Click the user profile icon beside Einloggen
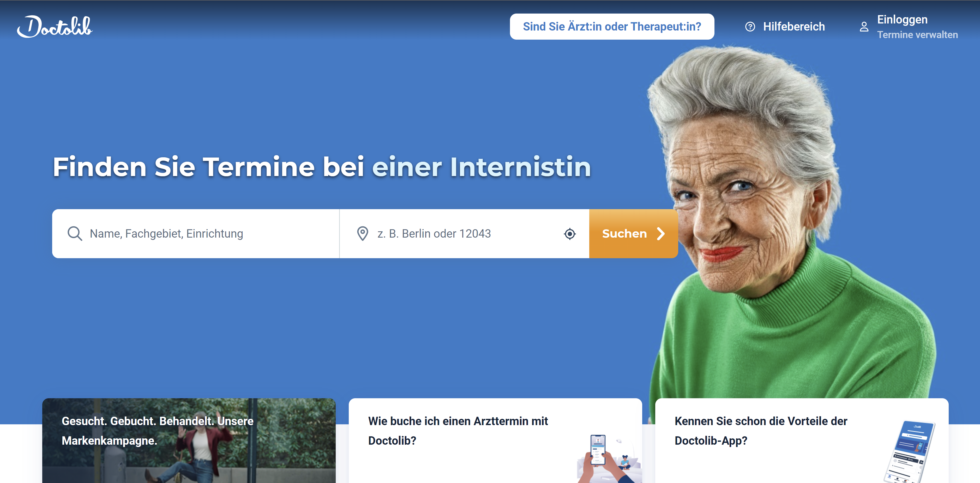The image size is (980, 483). tap(864, 27)
